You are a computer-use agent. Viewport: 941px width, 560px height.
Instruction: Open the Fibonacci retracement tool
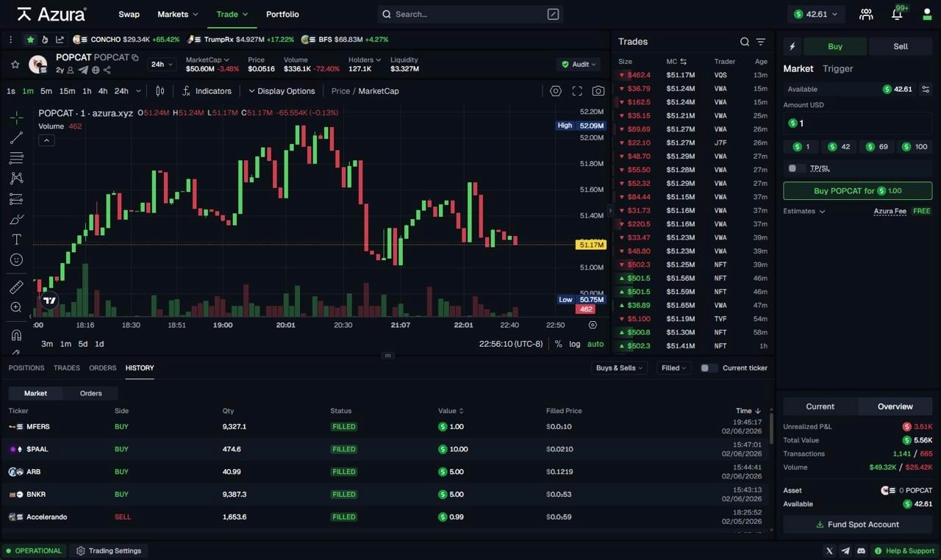(x=16, y=158)
